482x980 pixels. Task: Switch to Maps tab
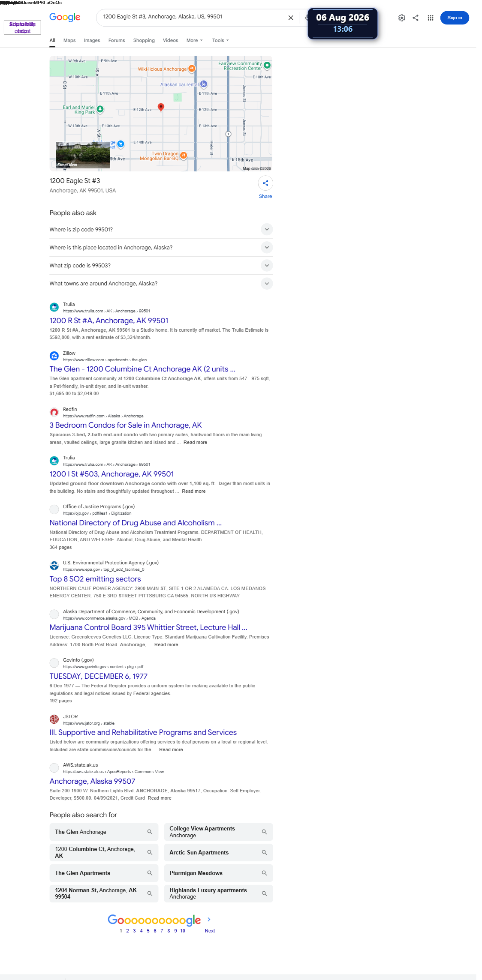(x=69, y=40)
